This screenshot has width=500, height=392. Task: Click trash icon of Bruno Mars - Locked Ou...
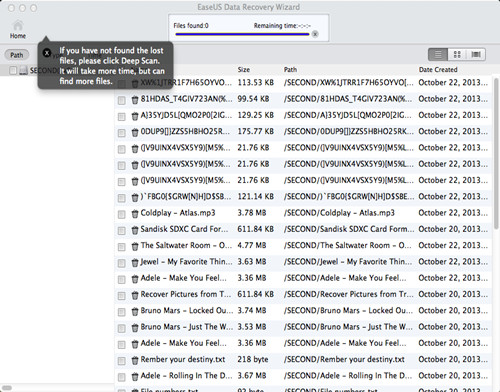coord(135,312)
